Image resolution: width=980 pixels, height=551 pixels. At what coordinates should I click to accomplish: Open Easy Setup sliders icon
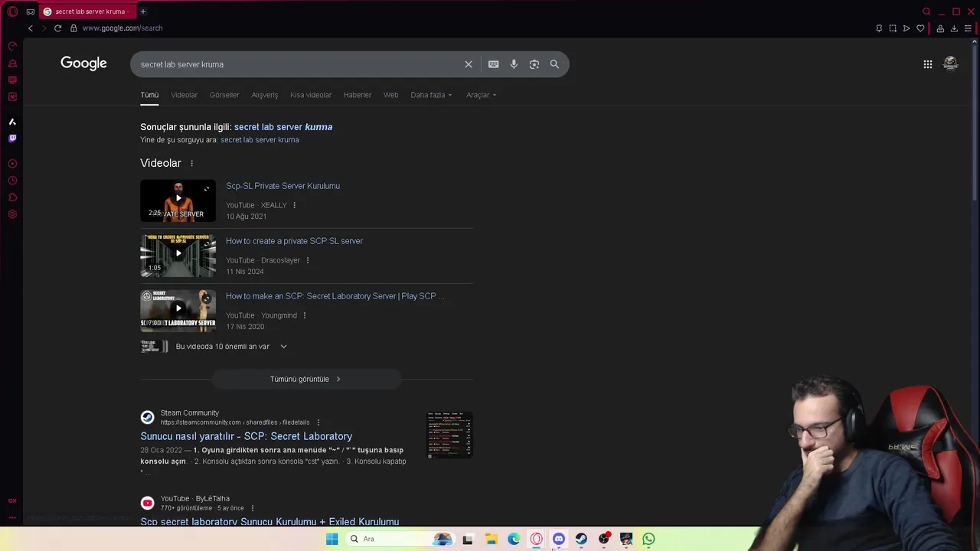pyautogui.click(x=968, y=28)
